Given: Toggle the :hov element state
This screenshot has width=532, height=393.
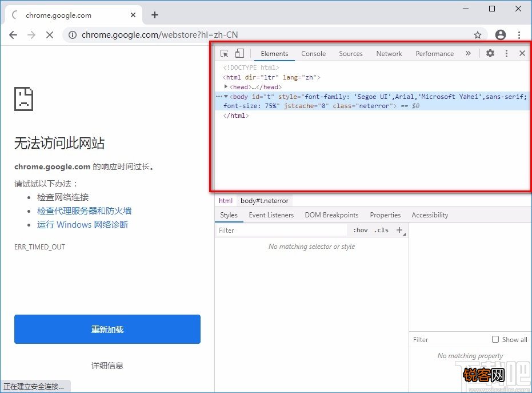Looking at the screenshot, I should (x=361, y=231).
